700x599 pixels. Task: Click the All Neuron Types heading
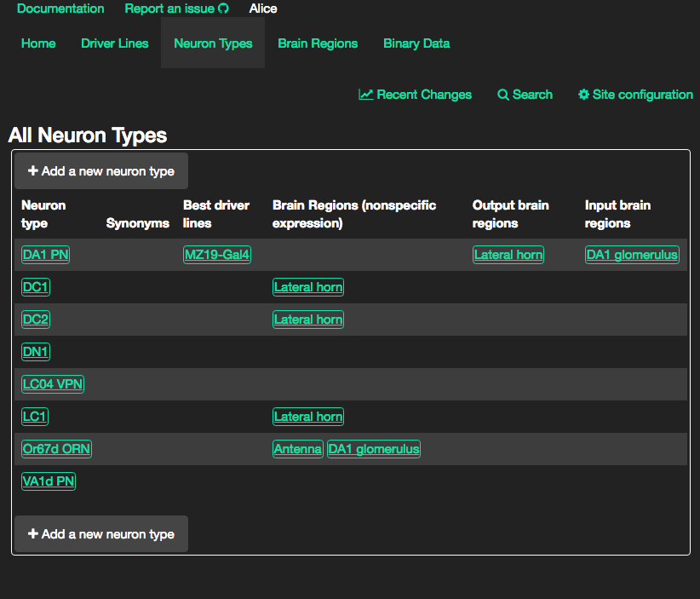pyautogui.click(x=88, y=135)
